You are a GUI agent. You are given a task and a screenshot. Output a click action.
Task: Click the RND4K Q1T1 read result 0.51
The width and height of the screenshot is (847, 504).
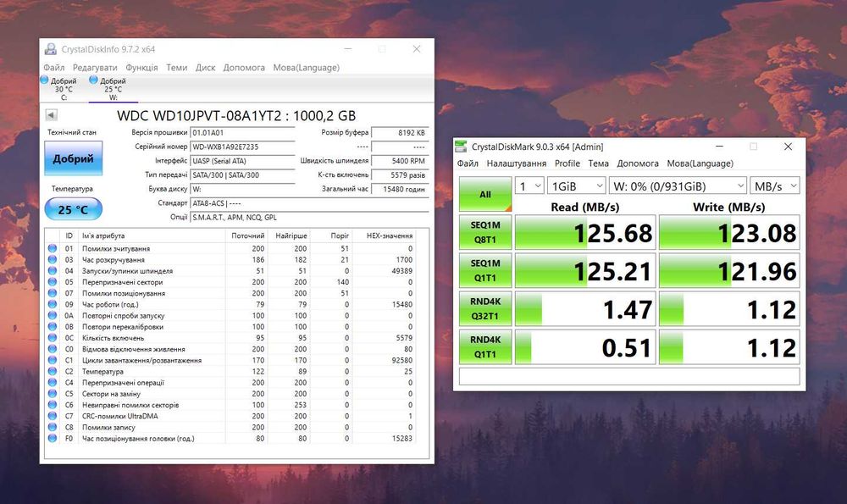pos(585,347)
